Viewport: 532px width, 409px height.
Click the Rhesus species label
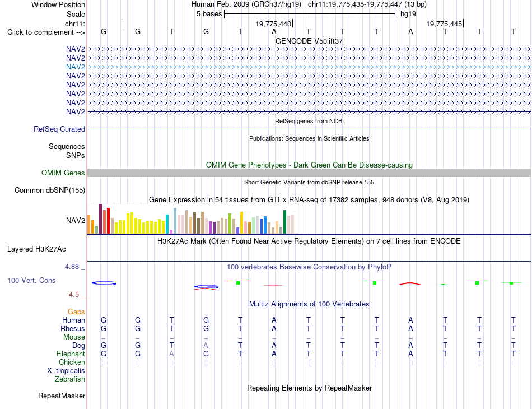tap(73, 328)
